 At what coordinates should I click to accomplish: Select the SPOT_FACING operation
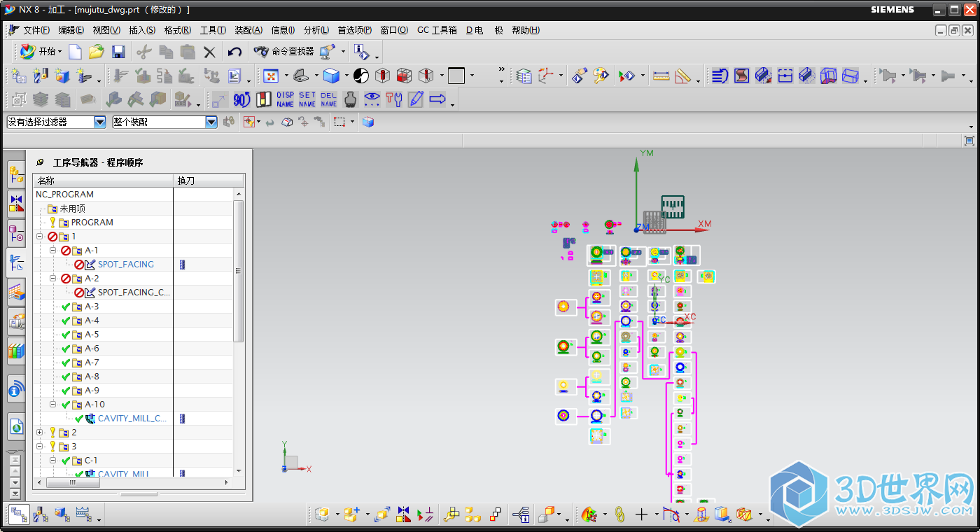[x=126, y=265]
